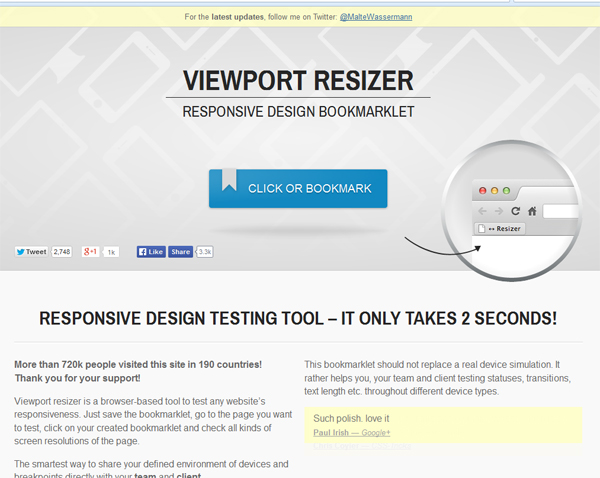Click the 1k Google plus count
600x478 pixels.
[x=111, y=252]
